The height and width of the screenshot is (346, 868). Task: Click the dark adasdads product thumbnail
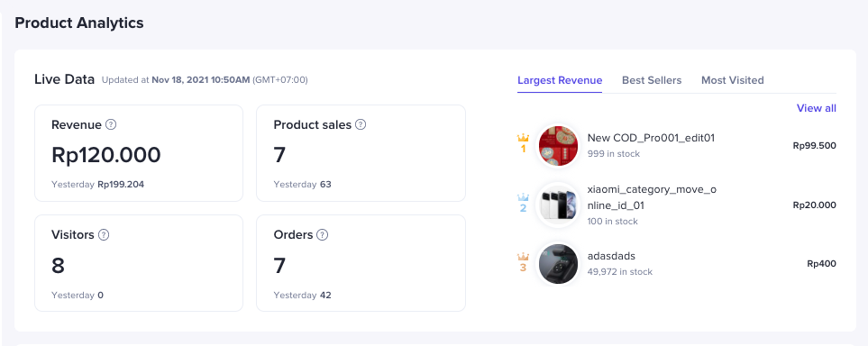click(558, 263)
